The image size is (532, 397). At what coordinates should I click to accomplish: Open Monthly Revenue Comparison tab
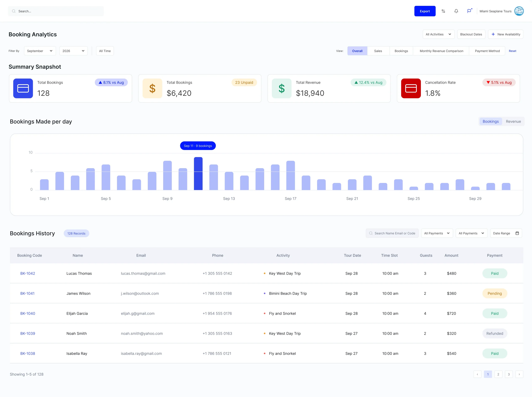tap(441, 51)
